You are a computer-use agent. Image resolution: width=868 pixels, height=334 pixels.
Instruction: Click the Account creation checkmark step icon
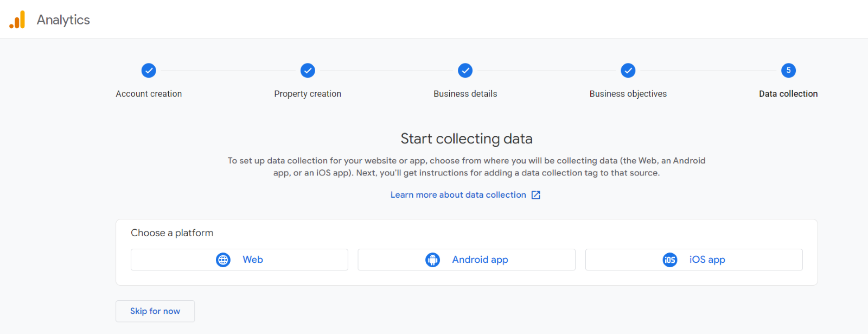[149, 71]
